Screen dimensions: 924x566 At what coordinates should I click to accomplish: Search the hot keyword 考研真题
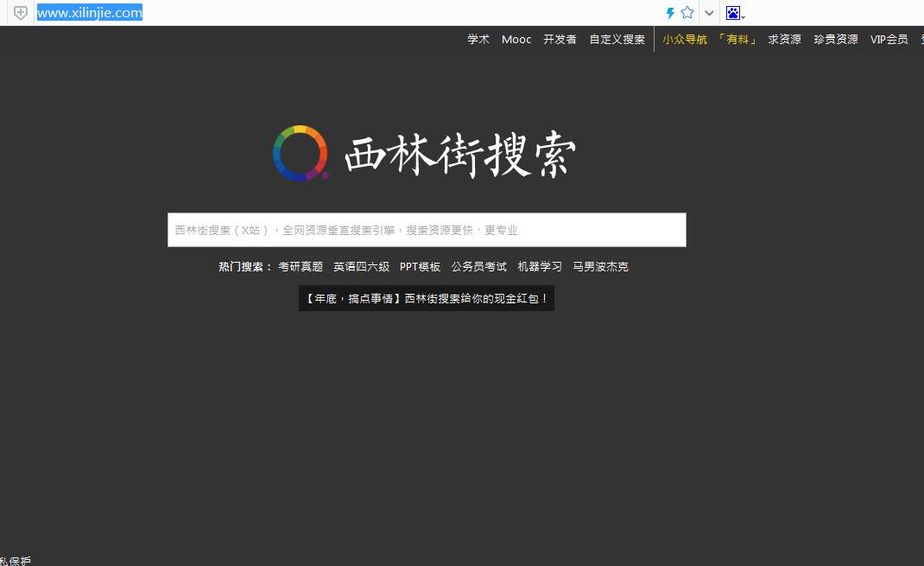(300, 266)
